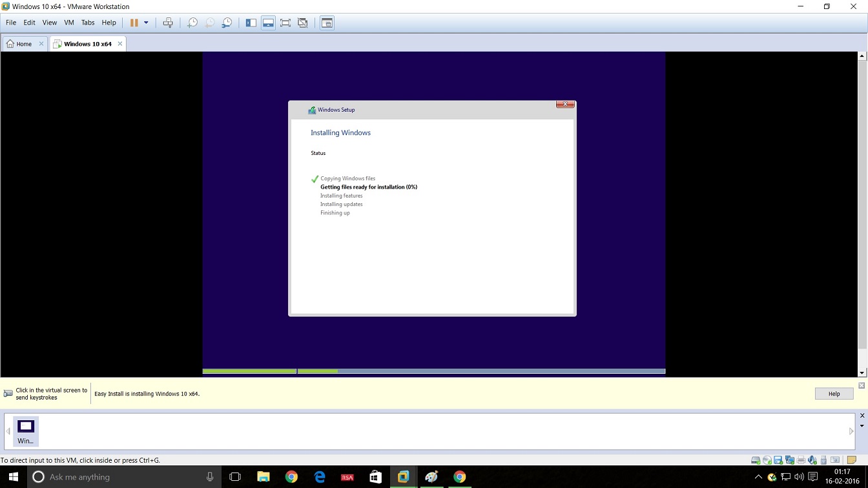Open the Tabs menu
This screenshot has height=488, width=868.
pos(88,23)
